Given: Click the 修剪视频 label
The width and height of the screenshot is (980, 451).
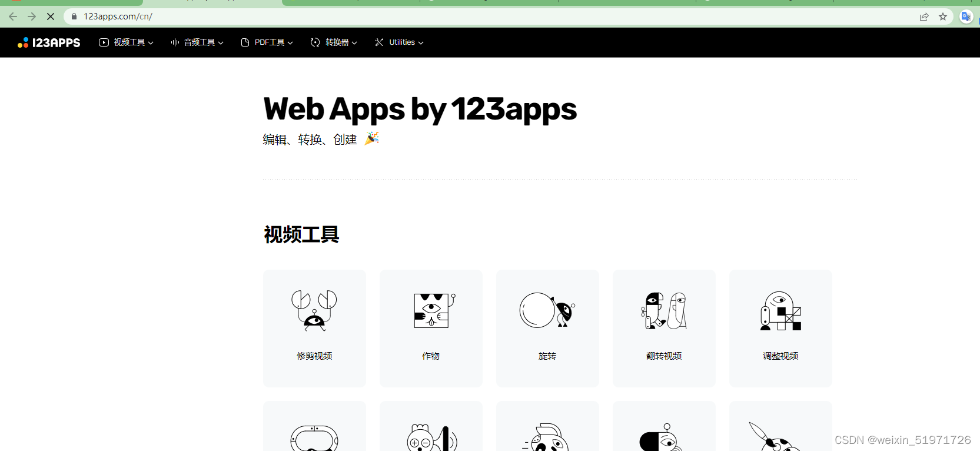Looking at the screenshot, I should point(314,356).
